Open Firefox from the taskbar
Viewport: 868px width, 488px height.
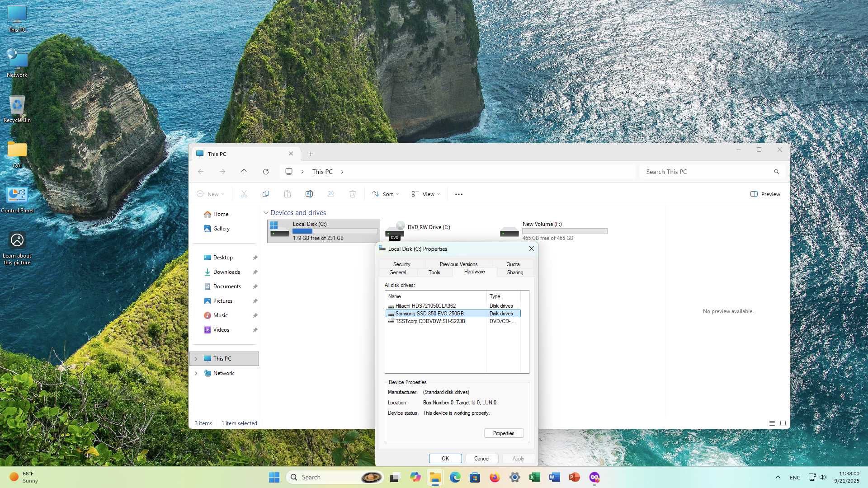click(x=495, y=477)
